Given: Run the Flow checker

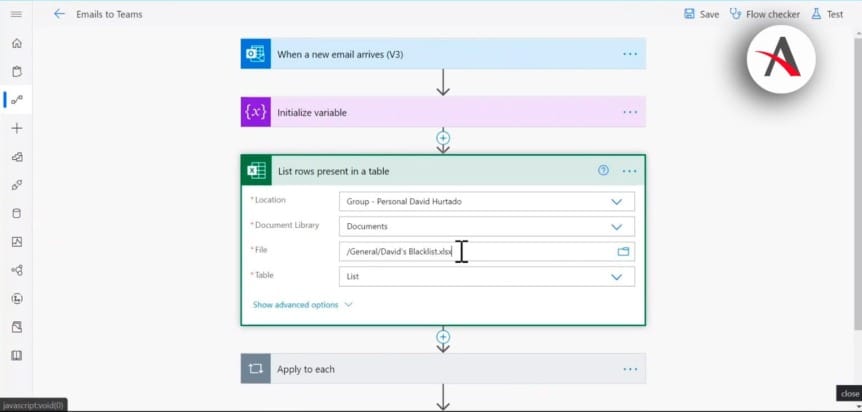Looking at the screenshot, I should (x=764, y=14).
